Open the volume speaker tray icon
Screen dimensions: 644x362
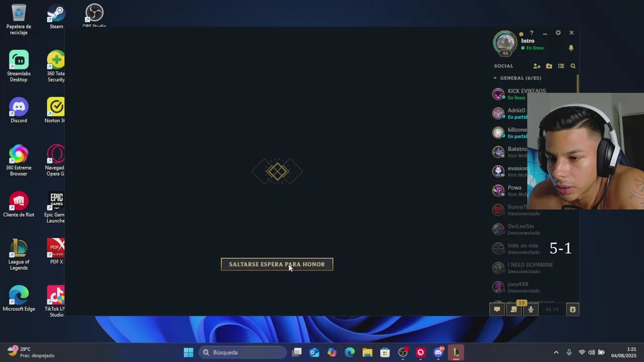[591, 352]
